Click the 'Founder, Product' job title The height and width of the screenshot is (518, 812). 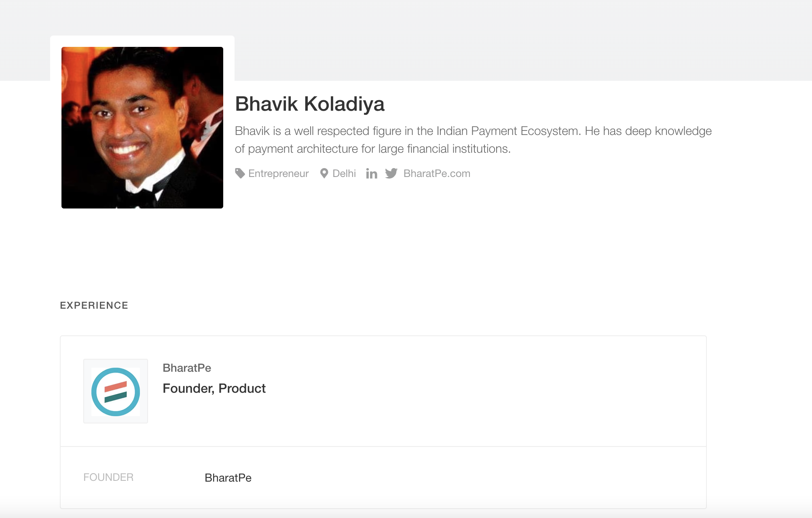pos(214,388)
